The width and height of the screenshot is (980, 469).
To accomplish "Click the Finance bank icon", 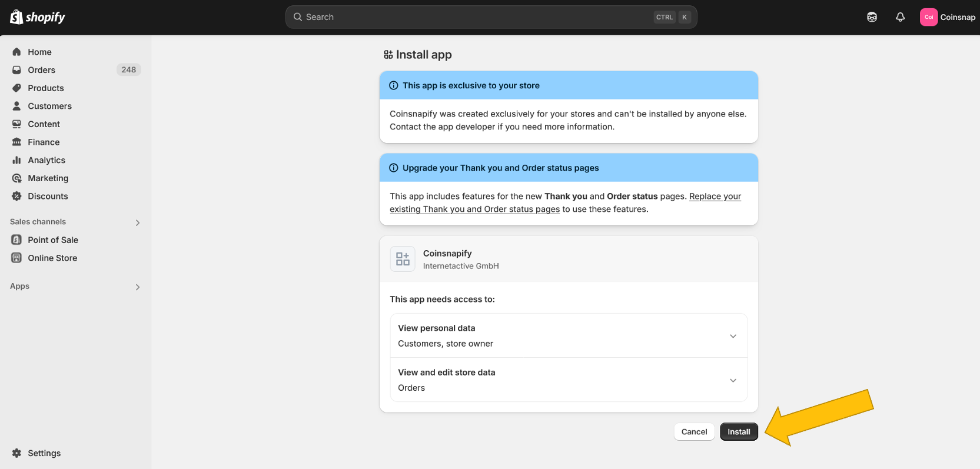I will pyautogui.click(x=16, y=142).
